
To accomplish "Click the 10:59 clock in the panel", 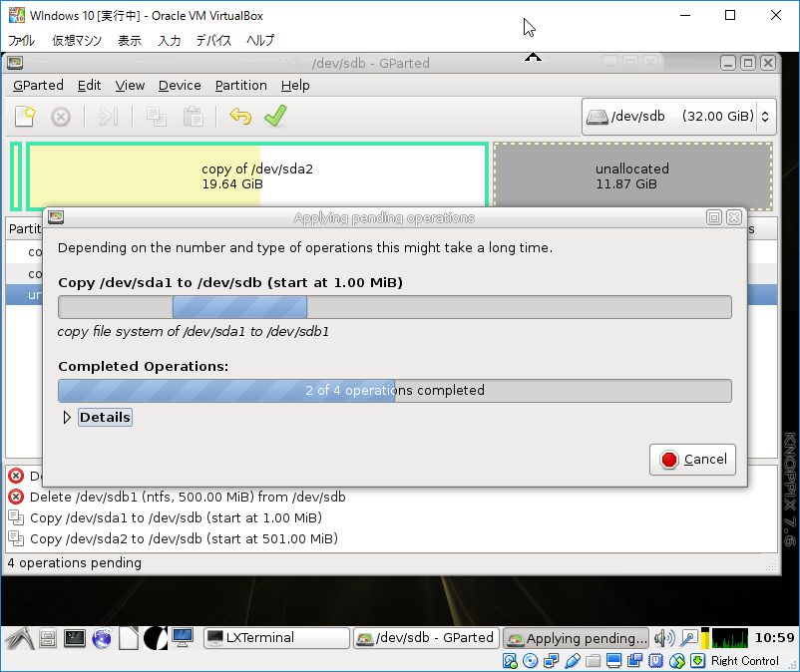I will click(x=774, y=638).
